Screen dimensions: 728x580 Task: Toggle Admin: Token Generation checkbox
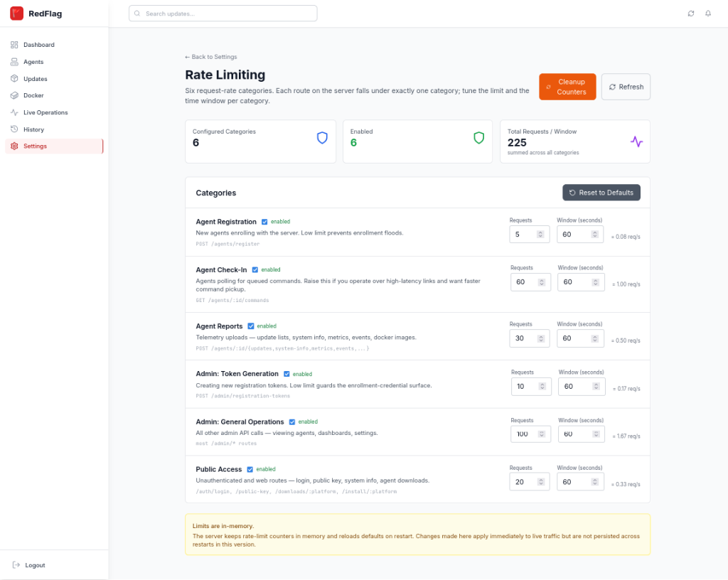click(x=287, y=374)
